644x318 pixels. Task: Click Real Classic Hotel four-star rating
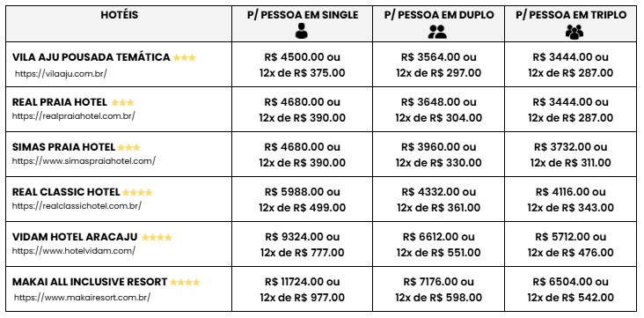137,193
